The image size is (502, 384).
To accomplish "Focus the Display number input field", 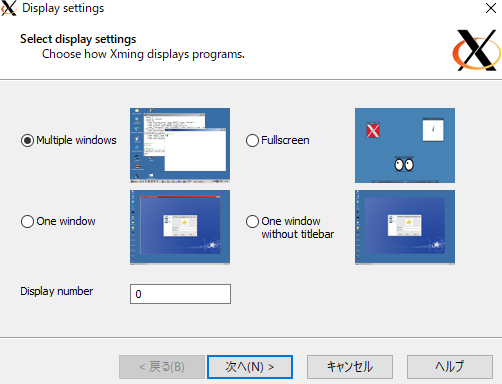I will pyautogui.click(x=180, y=294).
